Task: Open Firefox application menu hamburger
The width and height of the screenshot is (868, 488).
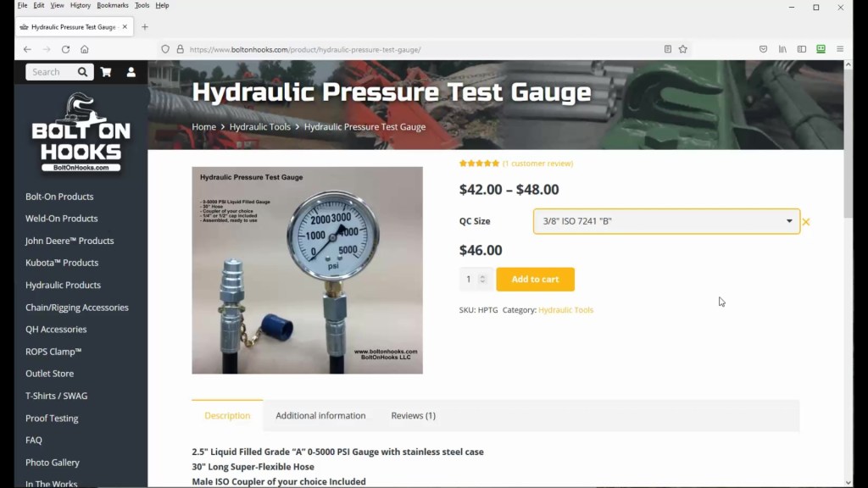Action: point(840,49)
